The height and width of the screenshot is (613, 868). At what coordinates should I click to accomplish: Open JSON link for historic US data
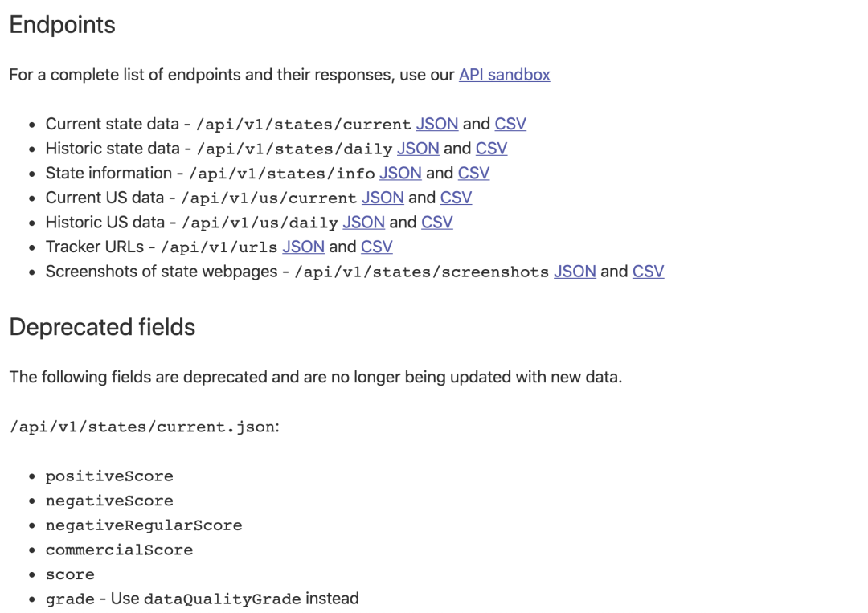click(363, 222)
